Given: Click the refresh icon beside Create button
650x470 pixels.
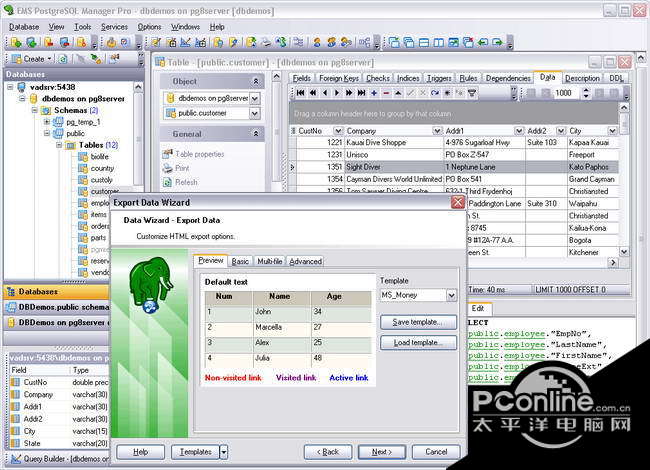Looking at the screenshot, I should point(63,59).
